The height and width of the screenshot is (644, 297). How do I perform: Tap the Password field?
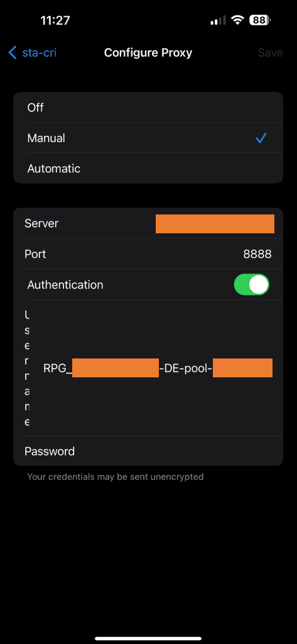click(148, 451)
